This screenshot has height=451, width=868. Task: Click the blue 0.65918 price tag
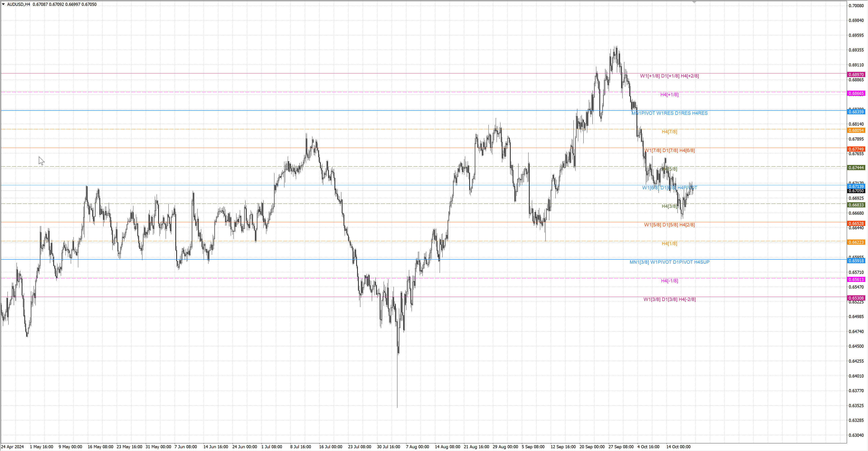[x=856, y=261]
